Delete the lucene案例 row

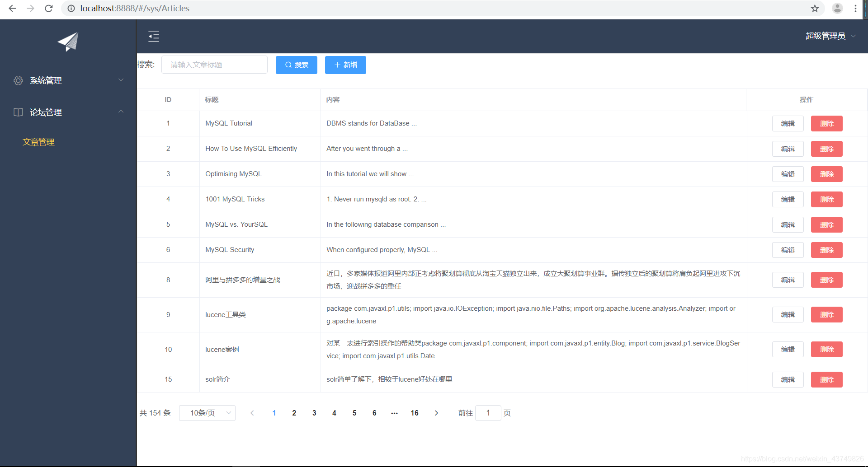826,349
